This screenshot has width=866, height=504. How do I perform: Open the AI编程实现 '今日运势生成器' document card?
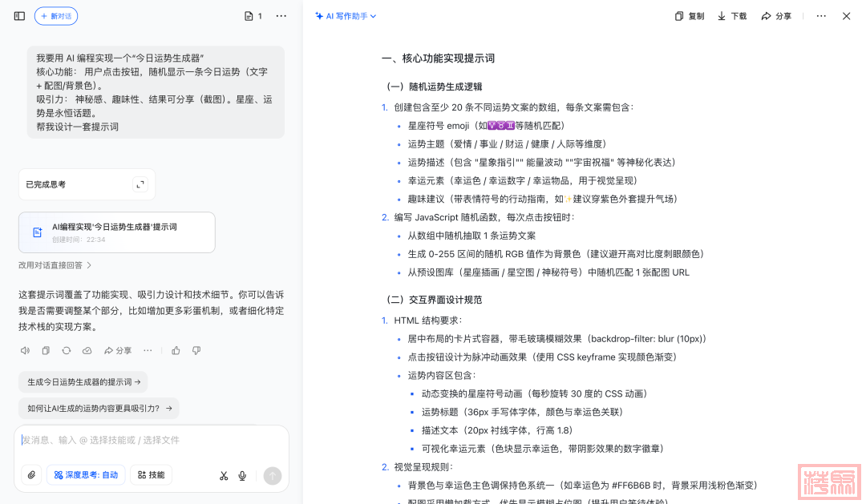click(x=116, y=232)
